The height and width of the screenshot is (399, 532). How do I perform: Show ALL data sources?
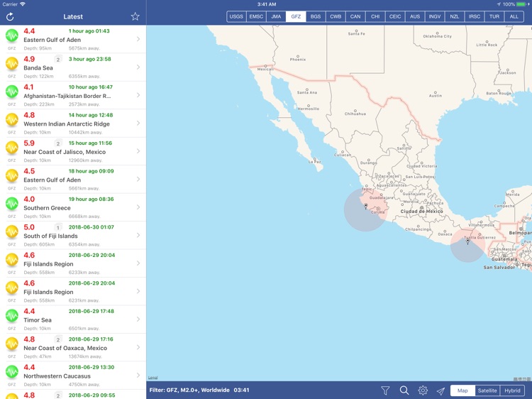point(514,16)
